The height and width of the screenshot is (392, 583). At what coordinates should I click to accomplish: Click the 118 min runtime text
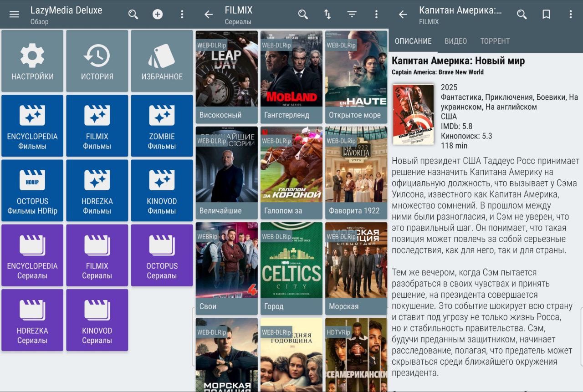tap(454, 146)
